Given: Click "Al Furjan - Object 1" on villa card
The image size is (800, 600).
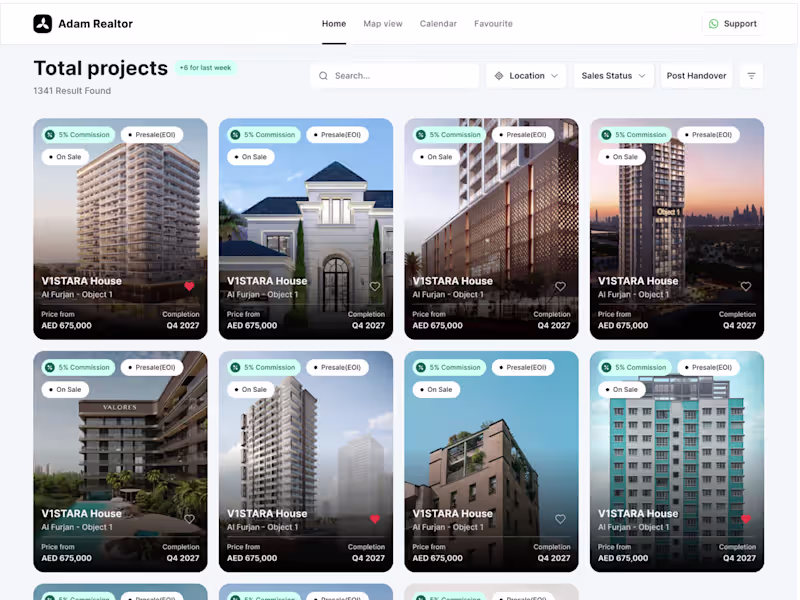Looking at the screenshot, I should 262,294.
